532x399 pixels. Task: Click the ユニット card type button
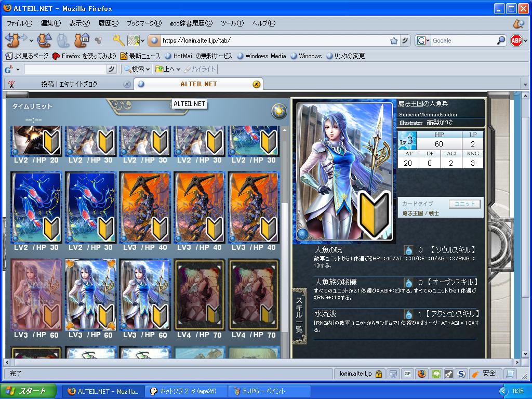pyautogui.click(x=464, y=204)
